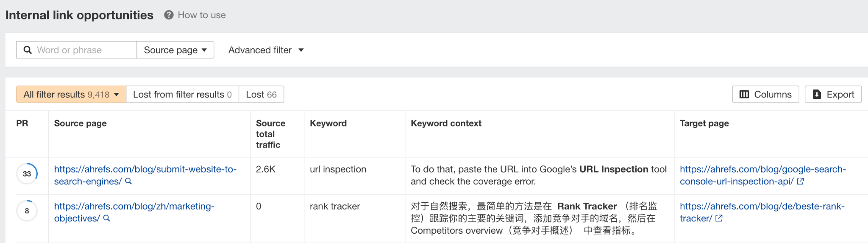Open the beste-rank-tracker target page link
868x243 pixels.
762,207
